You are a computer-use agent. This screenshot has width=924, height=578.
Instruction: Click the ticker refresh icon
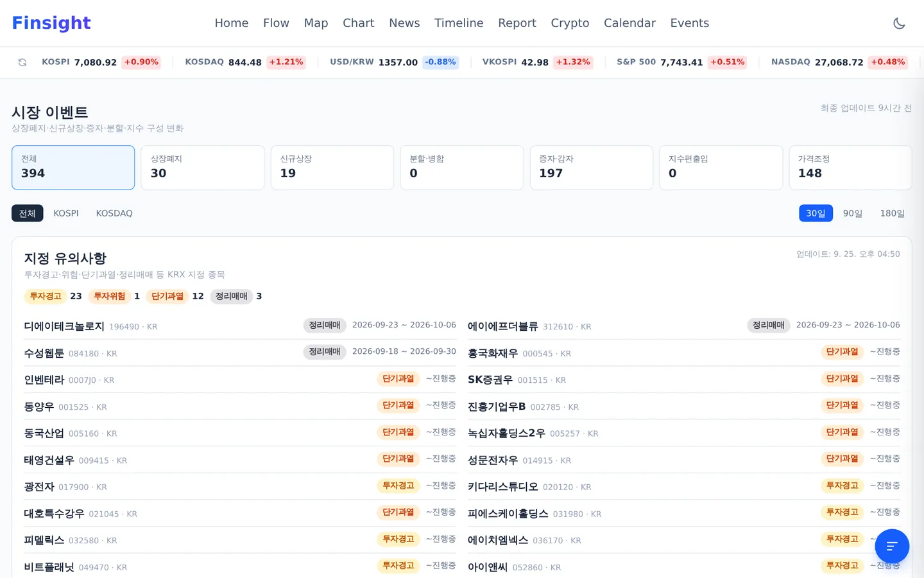[22, 62]
